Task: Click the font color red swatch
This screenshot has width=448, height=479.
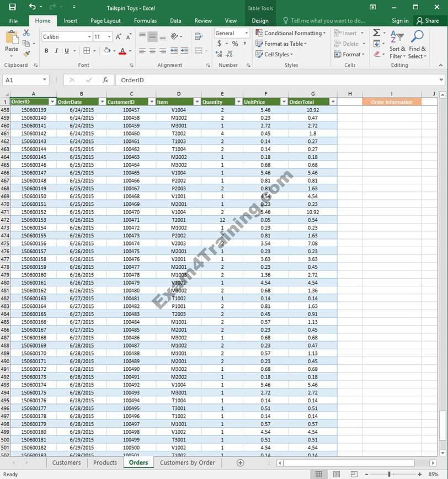Action: click(x=122, y=51)
